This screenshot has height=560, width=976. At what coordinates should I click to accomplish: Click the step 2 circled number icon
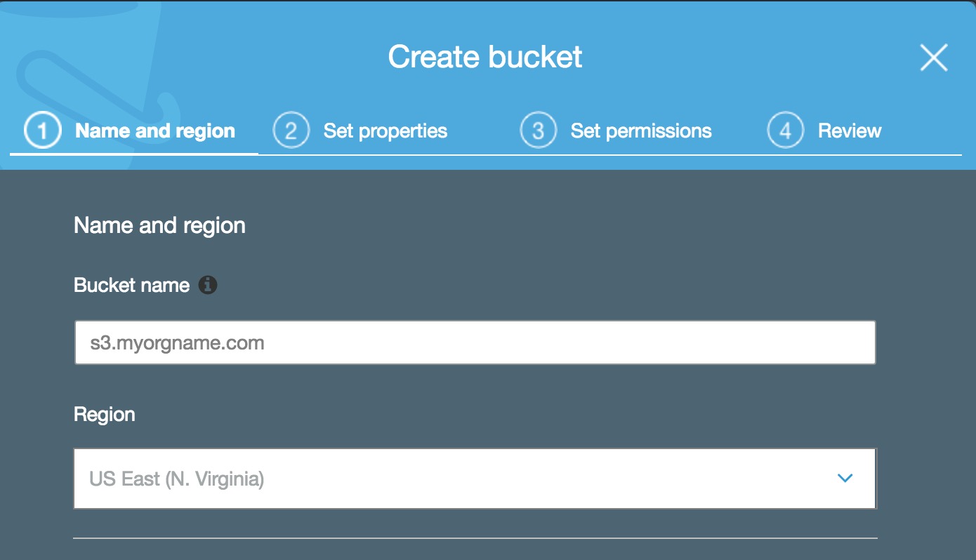(291, 131)
